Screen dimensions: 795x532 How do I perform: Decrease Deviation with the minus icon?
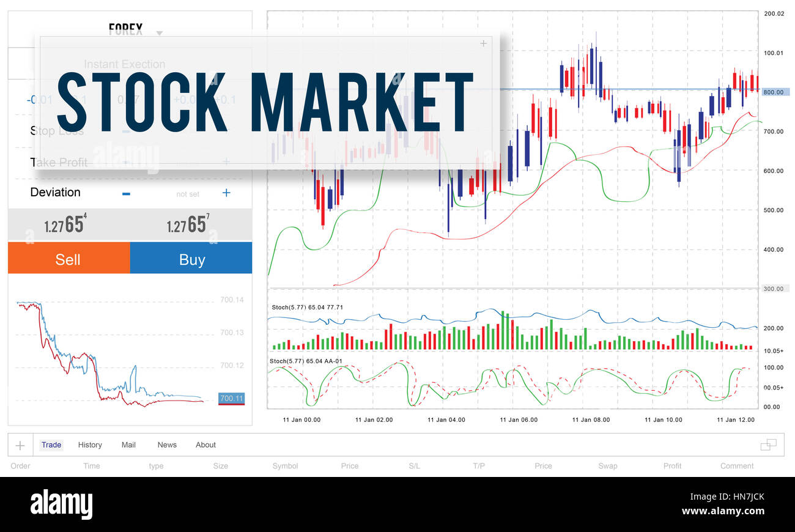coord(126,193)
